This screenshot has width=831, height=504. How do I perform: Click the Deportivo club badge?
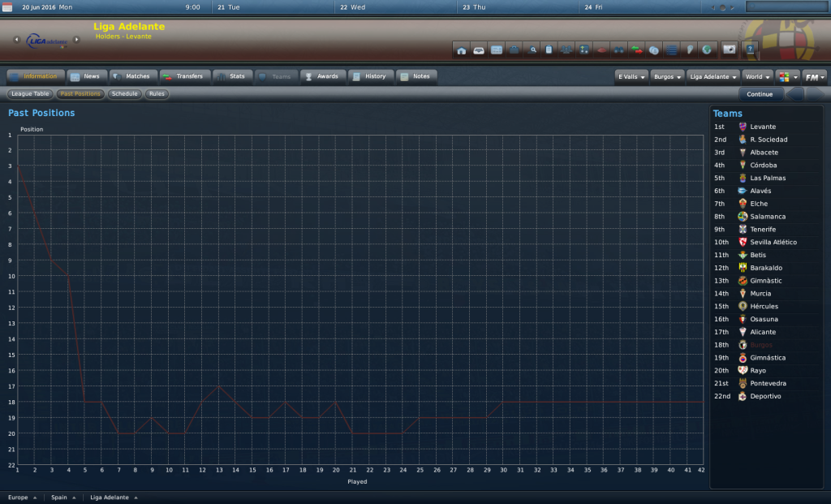(743, 396)
